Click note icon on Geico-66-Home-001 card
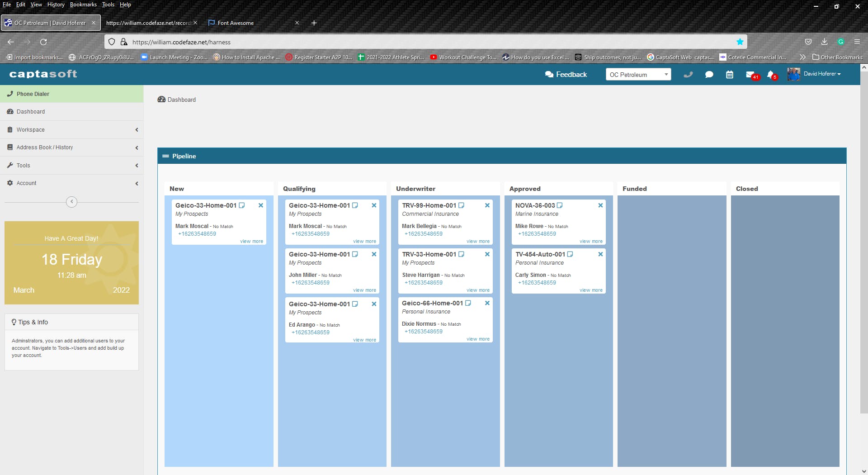Image resolution: width=868 pixels, height=475 pixels. [468, 303]
